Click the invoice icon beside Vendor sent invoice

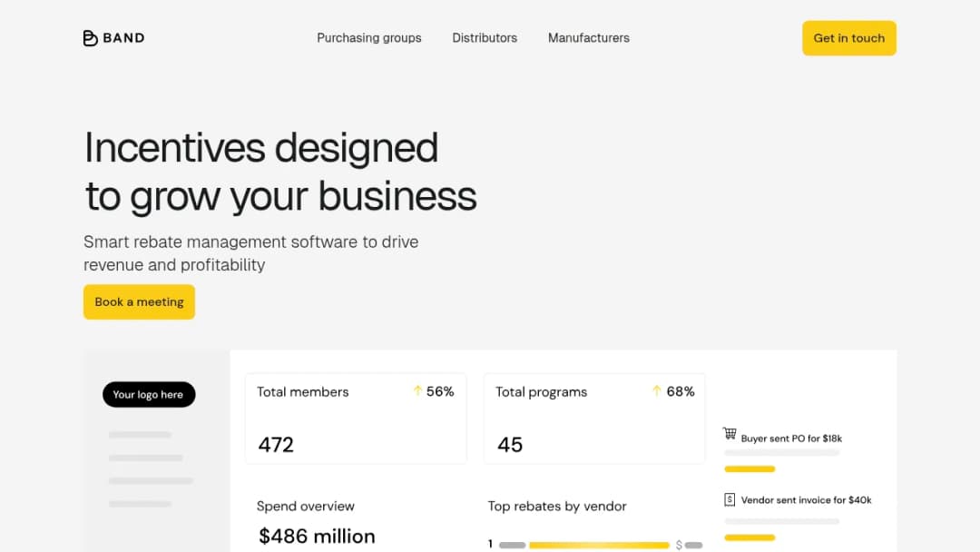click(x=730, y=499)
